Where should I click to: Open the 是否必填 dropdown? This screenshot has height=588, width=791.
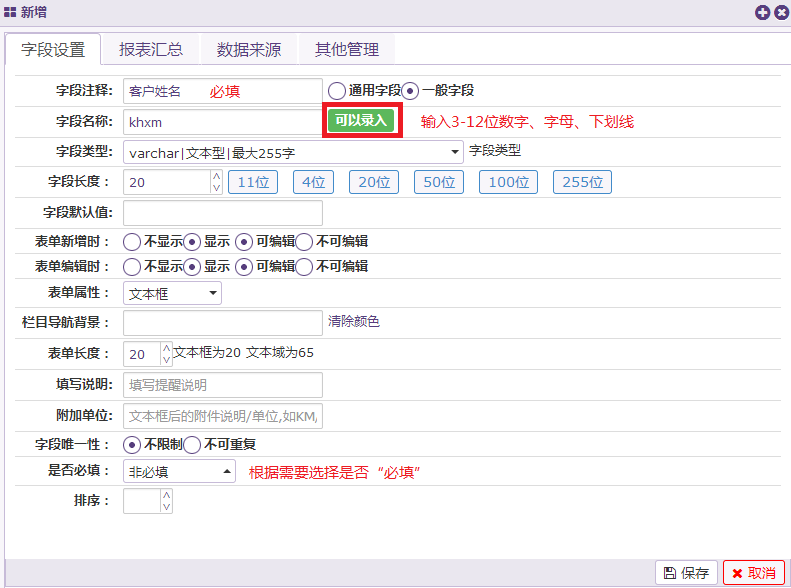(x=179, y=472)
